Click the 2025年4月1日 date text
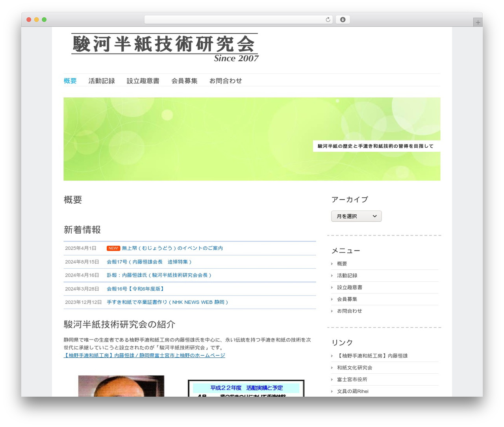Image resolution: width=504 pixels, height=427 pixels. pos(81,248)
